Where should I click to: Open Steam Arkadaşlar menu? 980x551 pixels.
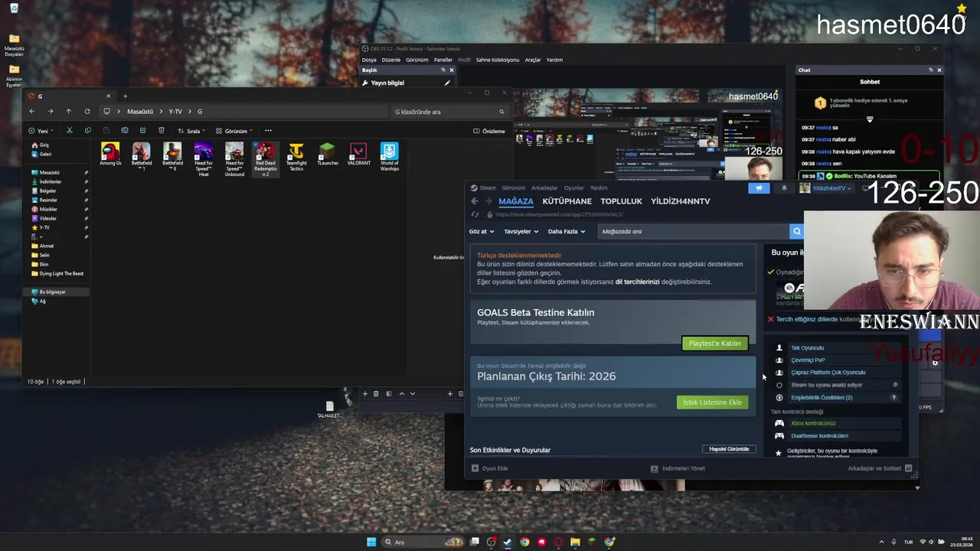point(544,187)
